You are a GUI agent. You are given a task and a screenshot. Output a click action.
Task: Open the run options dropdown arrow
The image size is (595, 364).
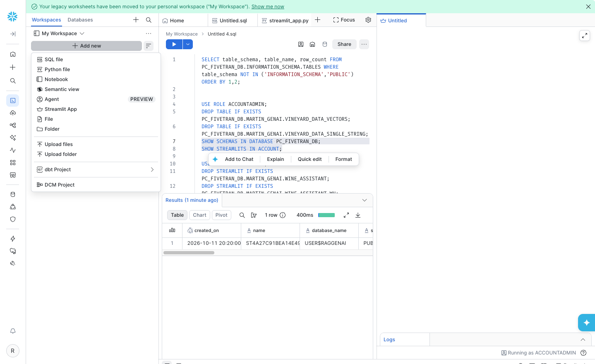pyautogui.click(x=188, y=44)
